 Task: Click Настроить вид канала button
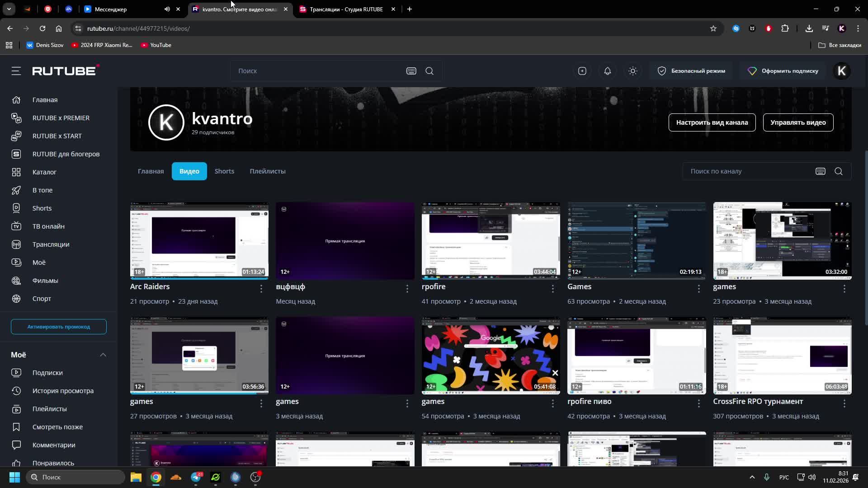tap(712, 122)
